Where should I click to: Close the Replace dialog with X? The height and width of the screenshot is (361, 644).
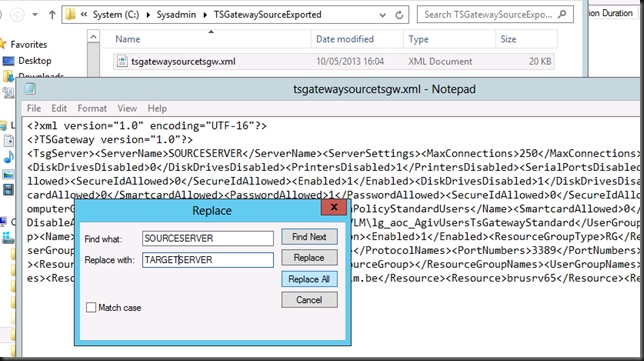(334, 207)
